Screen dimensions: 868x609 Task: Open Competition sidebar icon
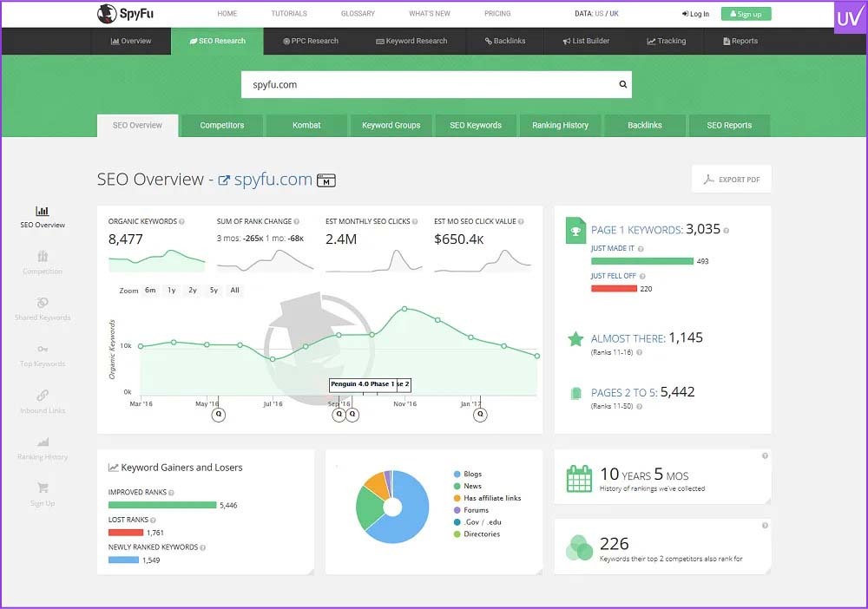(43, 256)
